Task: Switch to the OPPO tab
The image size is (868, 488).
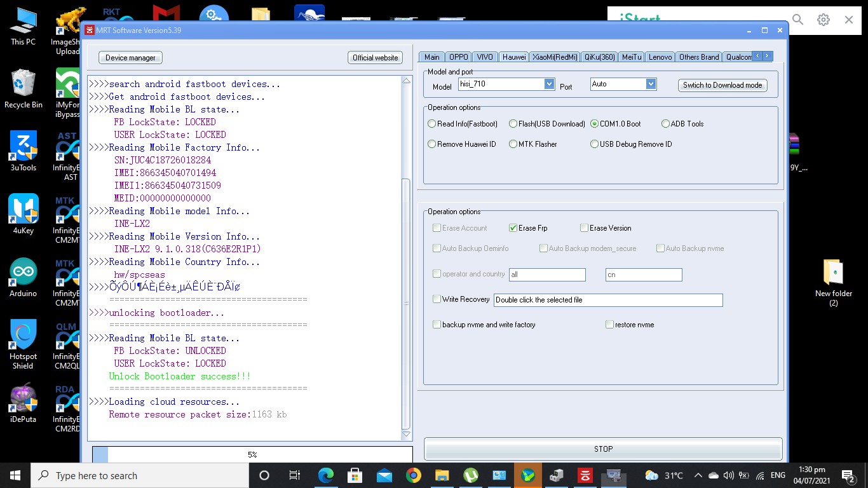Action: 459,57
